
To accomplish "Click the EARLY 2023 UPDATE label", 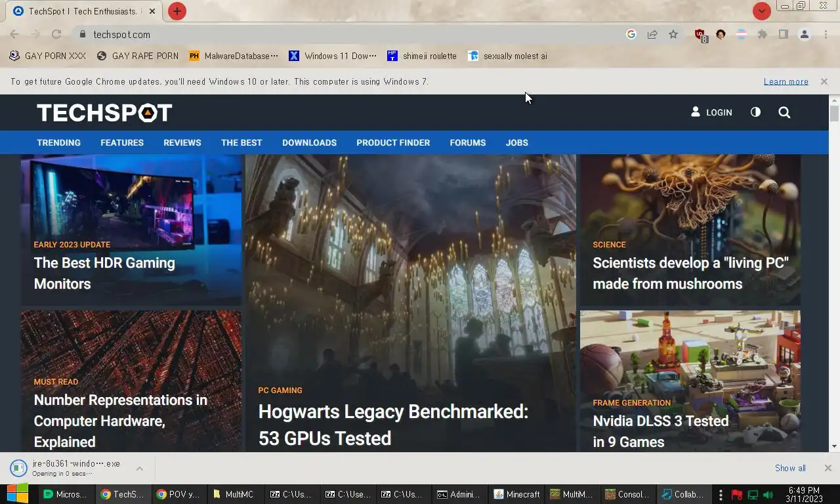I will (x=72, y=245).
